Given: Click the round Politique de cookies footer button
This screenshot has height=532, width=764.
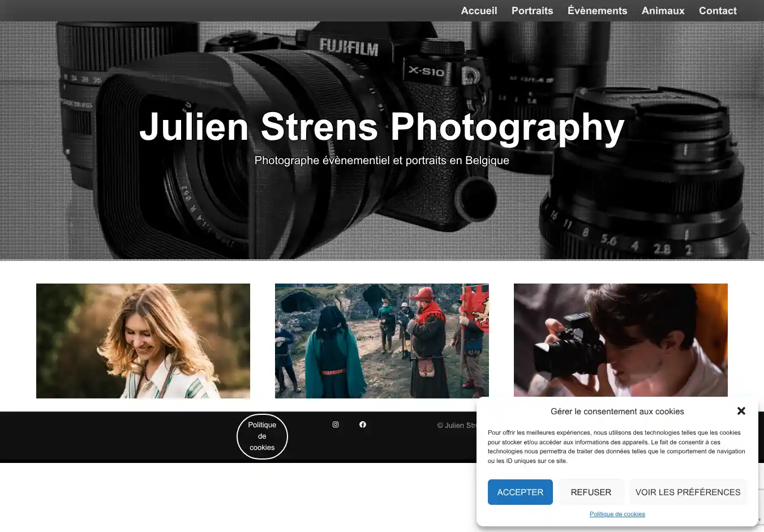Looking at the screenshot, I should [x=262, y=436].
